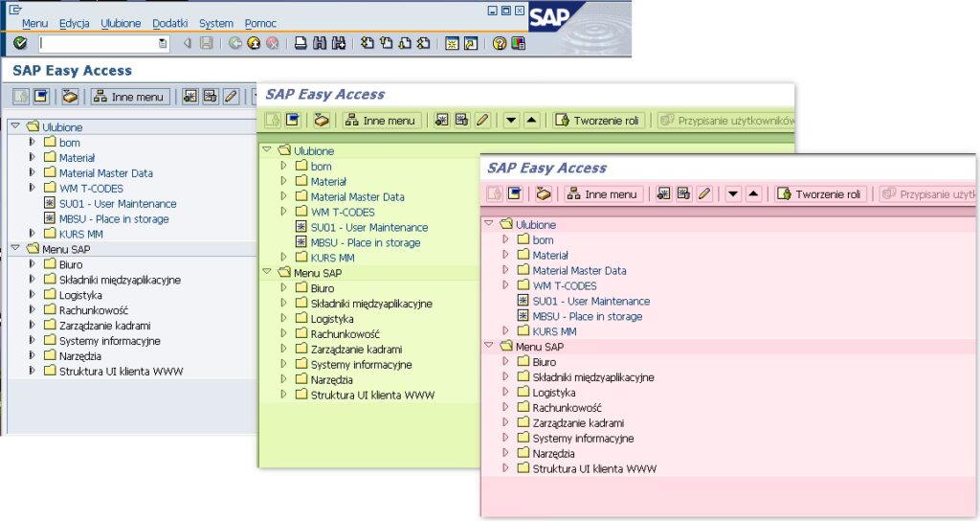
Task: Expand Rachunkowość folder in green window
Action: [x=284, y=334]
